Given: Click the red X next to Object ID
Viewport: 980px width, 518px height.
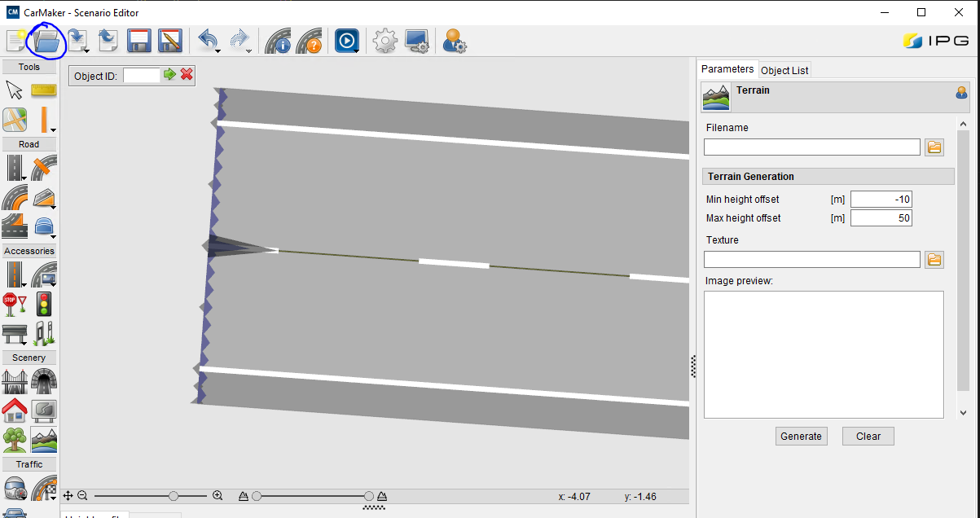Looking at the screenshot, I should click(187, 75).
